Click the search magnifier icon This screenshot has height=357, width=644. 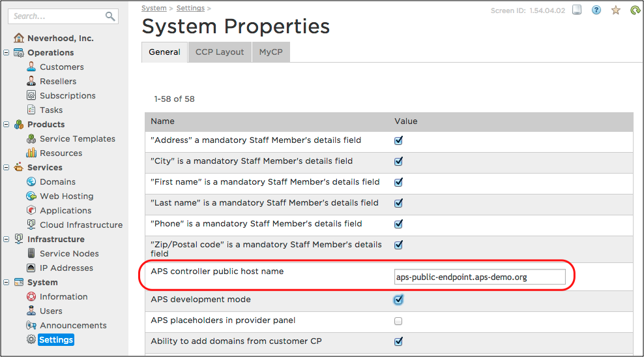point(110,16)
